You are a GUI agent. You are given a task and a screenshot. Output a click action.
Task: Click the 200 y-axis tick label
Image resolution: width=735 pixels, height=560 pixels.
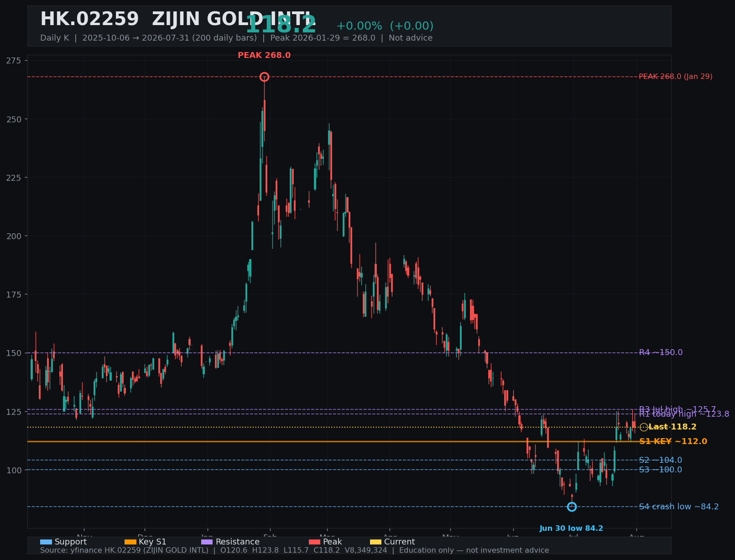point(15,236)
